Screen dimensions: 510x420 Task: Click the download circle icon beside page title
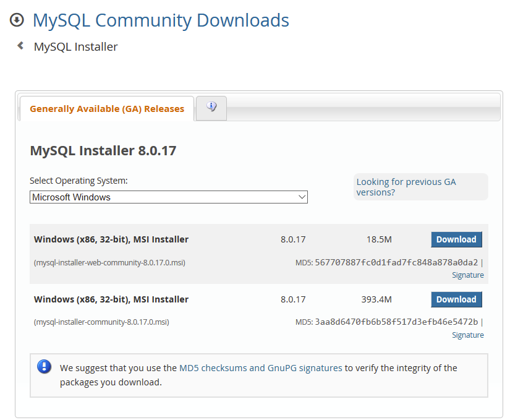17,20
